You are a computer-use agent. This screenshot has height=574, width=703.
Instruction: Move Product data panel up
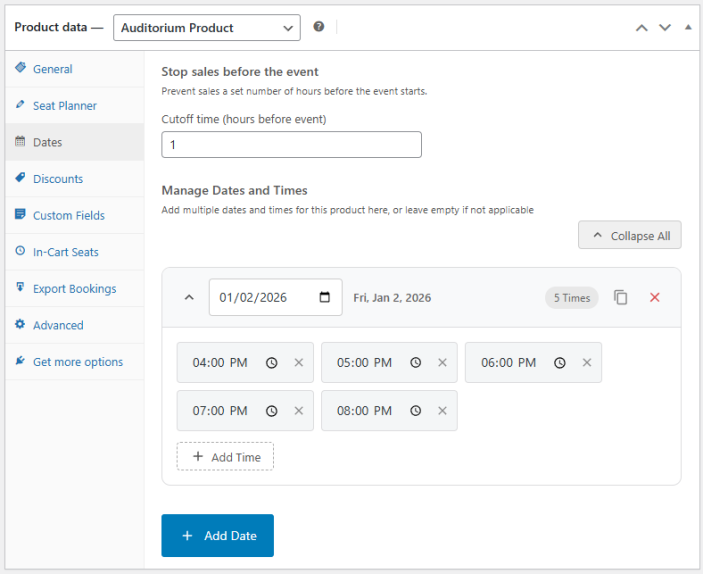point(642,27)
